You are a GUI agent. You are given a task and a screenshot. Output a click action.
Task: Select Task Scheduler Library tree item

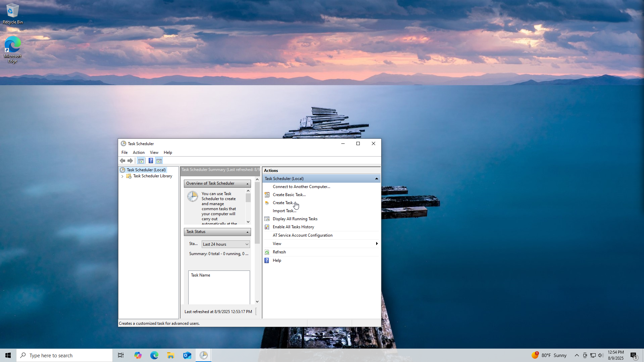point(153,176)
